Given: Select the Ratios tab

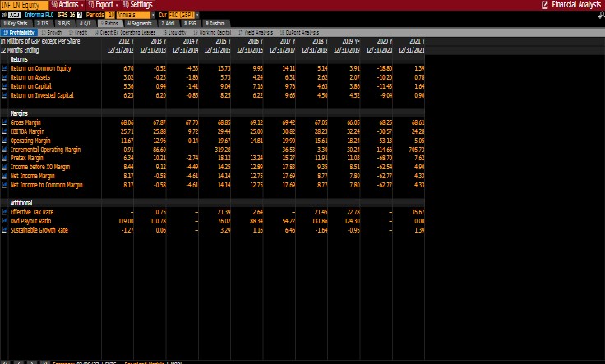Looking at the screenshot, I should (109, 24).
